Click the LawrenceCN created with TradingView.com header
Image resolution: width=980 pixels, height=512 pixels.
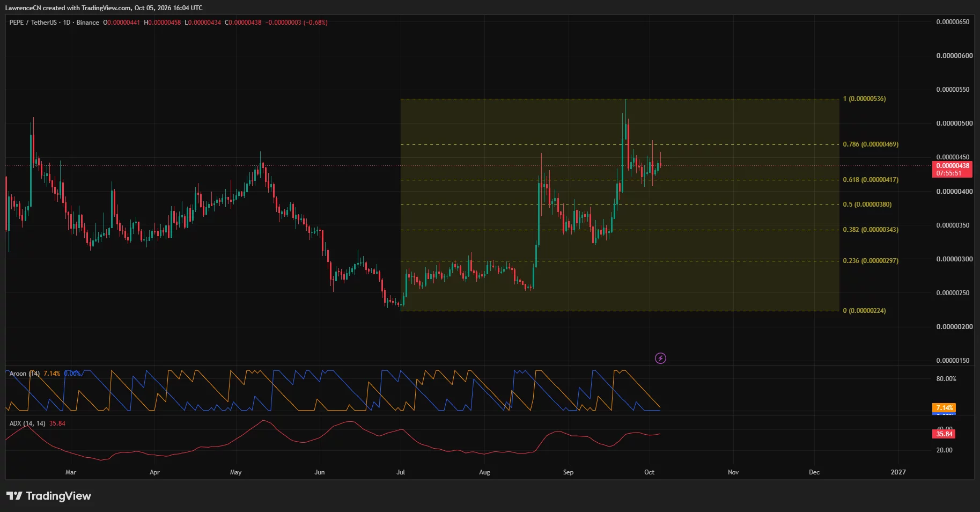point(104,8)
